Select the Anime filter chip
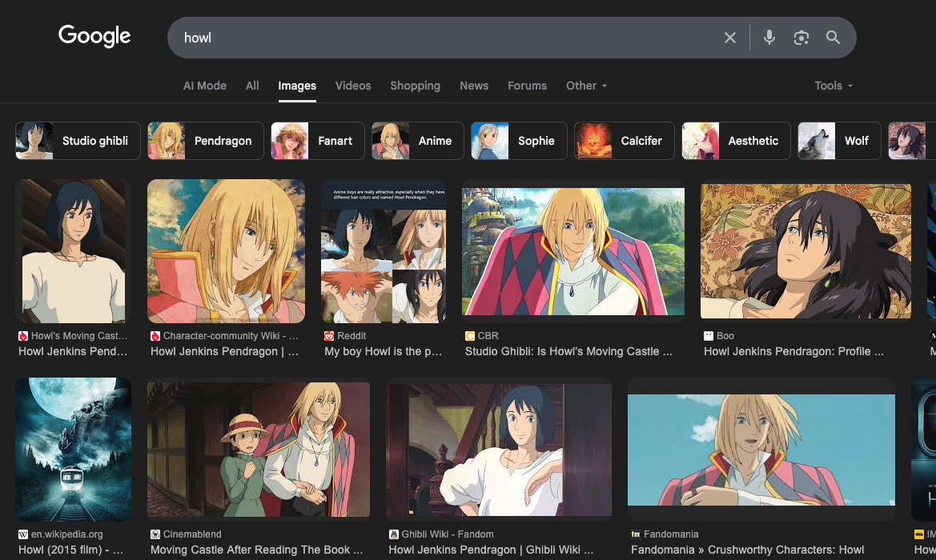The width and height of the screenshot is (936, 560). click(417, 141)
